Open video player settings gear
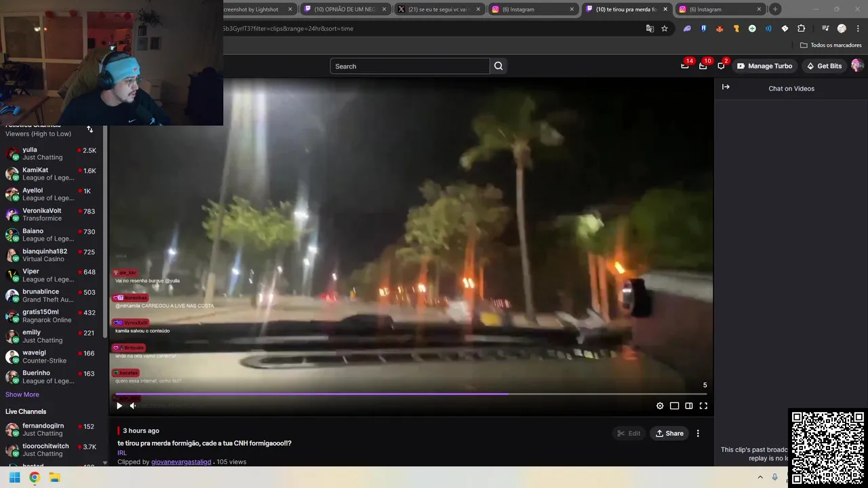Image resolution: width=868 pixels, height=488 pixels. (x=660, y=406)
